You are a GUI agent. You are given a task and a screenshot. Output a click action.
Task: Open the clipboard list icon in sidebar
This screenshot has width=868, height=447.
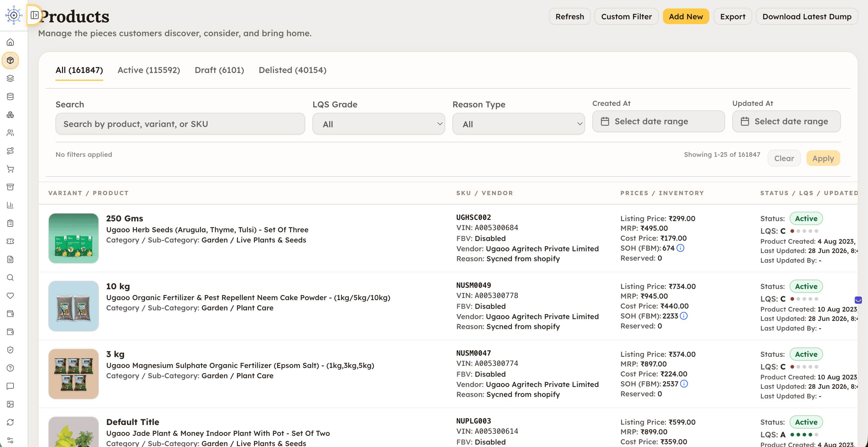(x=11, y=223)
